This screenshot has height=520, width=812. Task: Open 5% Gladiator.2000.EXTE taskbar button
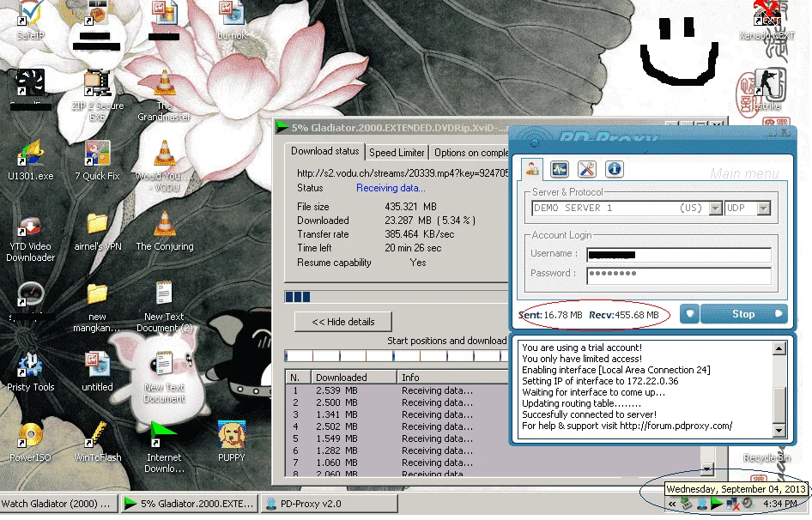tap(190, 504)
